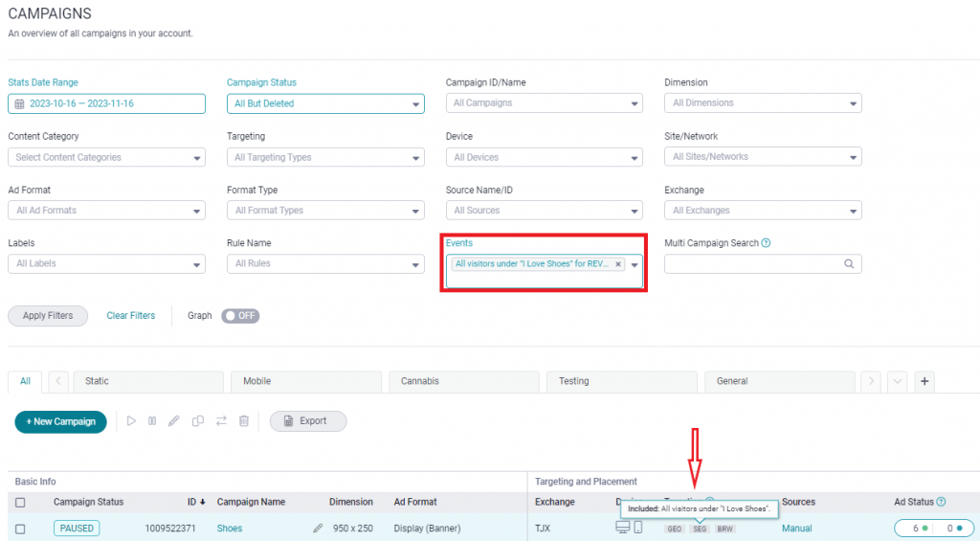The width and height of the screenshot is (980, 541).
Task: Open the Campaign ID/Name dropdown
Action: [x=545, y=103]
